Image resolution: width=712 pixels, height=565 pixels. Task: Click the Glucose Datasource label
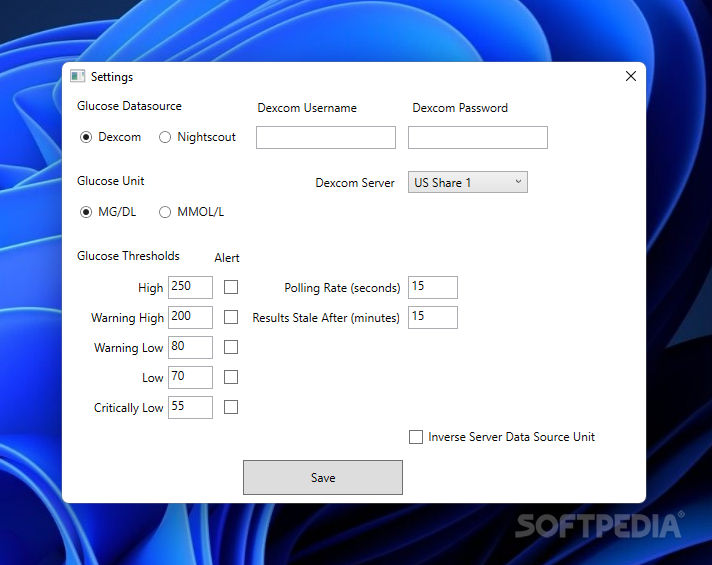[129, 106]
